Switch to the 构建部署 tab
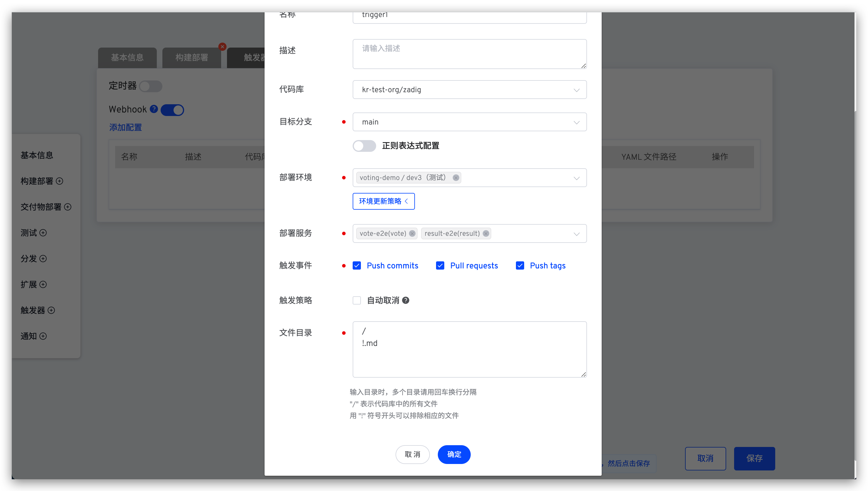The height and width of the screenshot is (491, 868). click(x=191, y=58)
